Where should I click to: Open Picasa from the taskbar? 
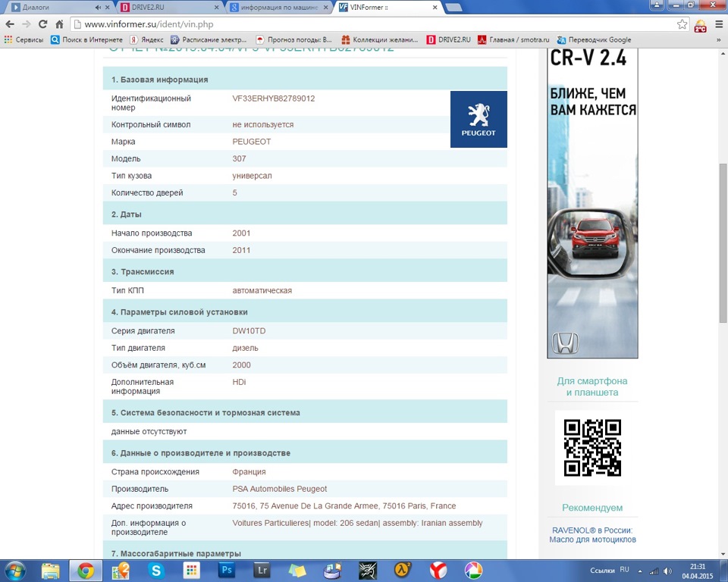472,571
